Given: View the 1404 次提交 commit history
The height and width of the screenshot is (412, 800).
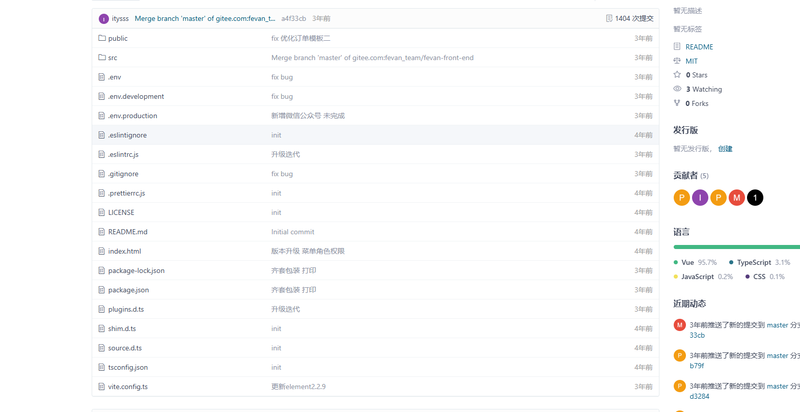Looking at the screenshot, I should 634,18.
